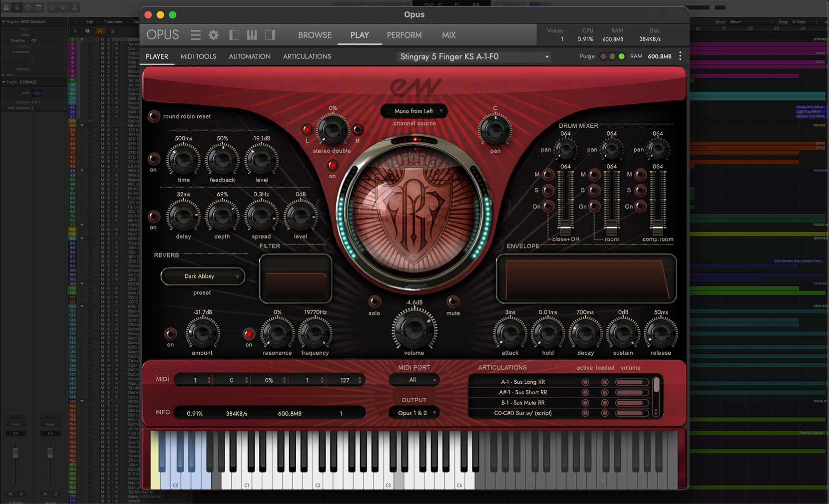Open the Dark Abbey reverb preset dropdown

[x=203, y=276]
